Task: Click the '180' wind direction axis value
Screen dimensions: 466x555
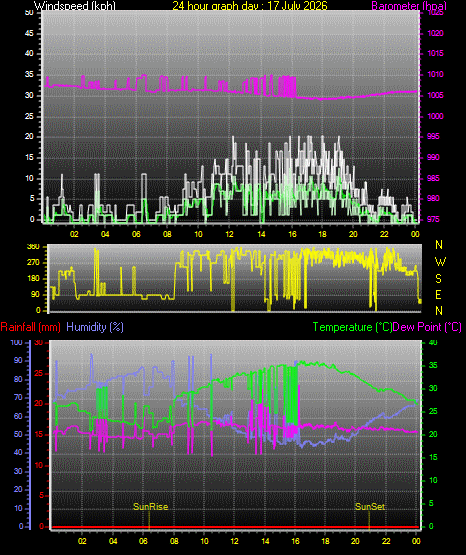Action: [x=34, y=279]
